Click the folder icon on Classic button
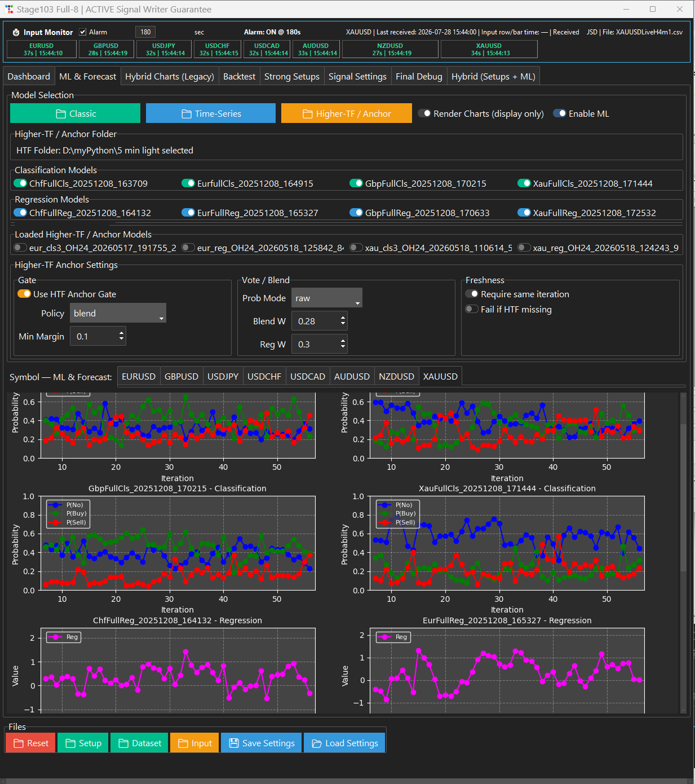The width and height of the screenshot is (695, 784). coord(61,114)
